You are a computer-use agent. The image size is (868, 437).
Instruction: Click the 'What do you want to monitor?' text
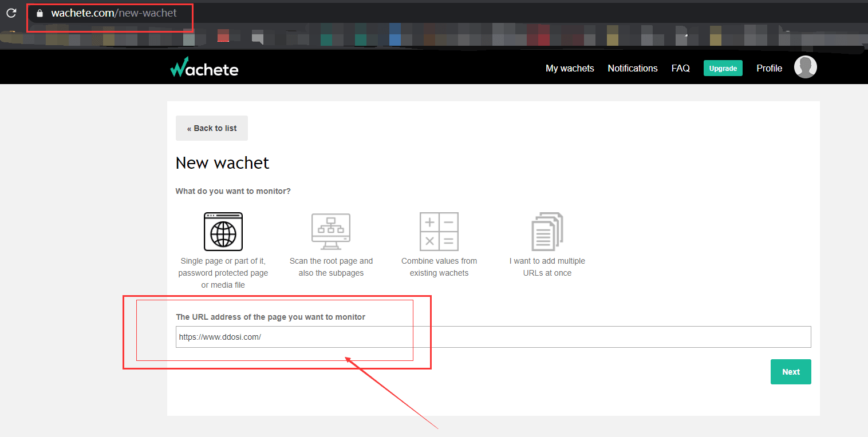pyautogui.click(x=233, y=191)
